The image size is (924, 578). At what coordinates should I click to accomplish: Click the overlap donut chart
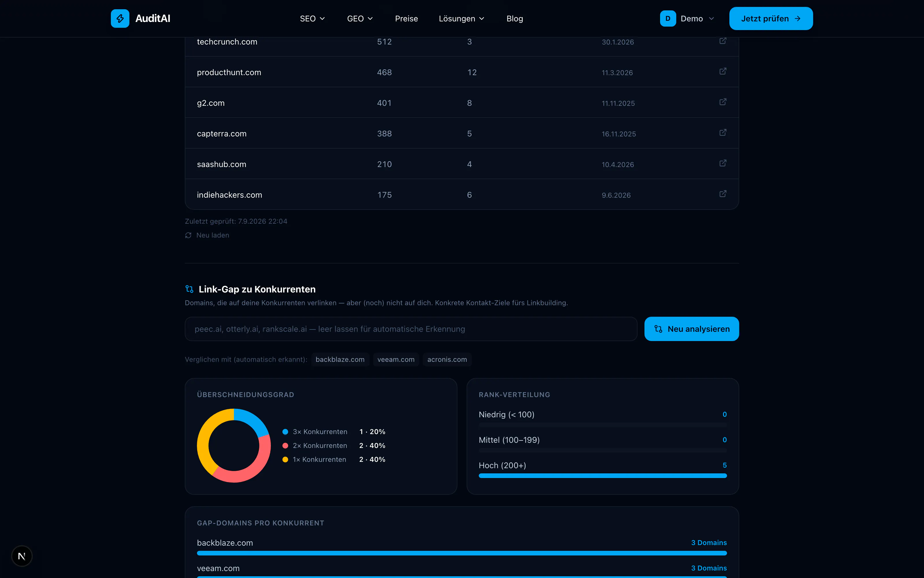pos(234,445)
